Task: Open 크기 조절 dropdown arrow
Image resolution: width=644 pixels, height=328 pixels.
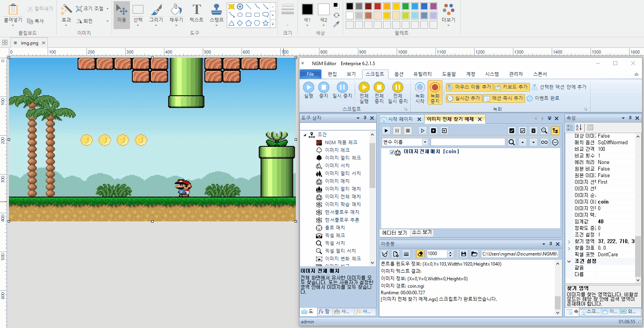Action: (107, 9)
